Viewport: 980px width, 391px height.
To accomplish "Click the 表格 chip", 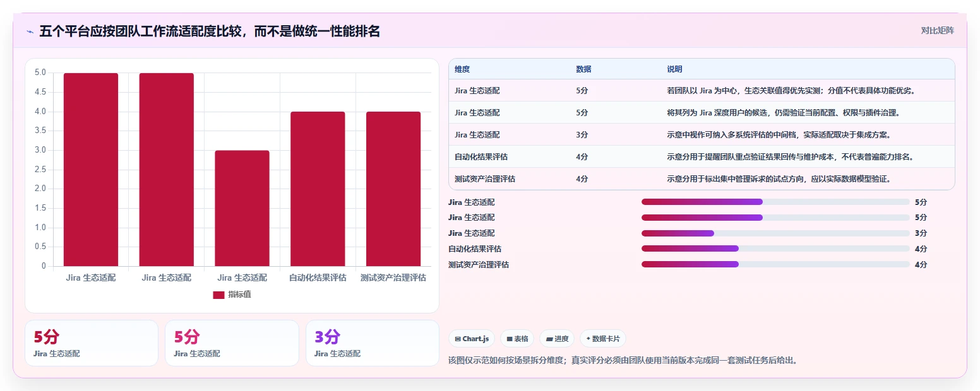I will coord(517,339).
